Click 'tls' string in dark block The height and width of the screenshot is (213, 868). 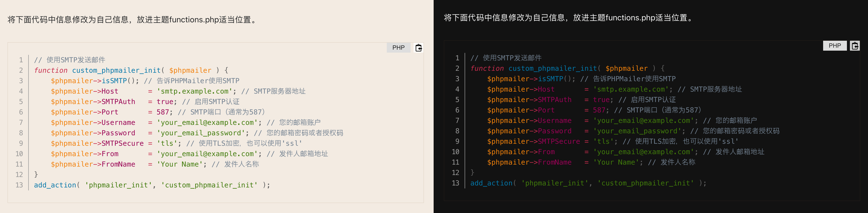(x=603, y=142)
